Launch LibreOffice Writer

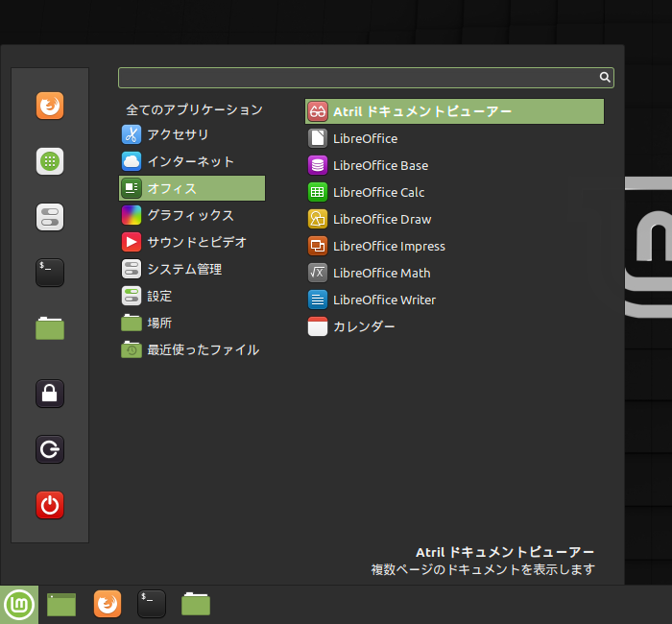(x=454, y=300)
